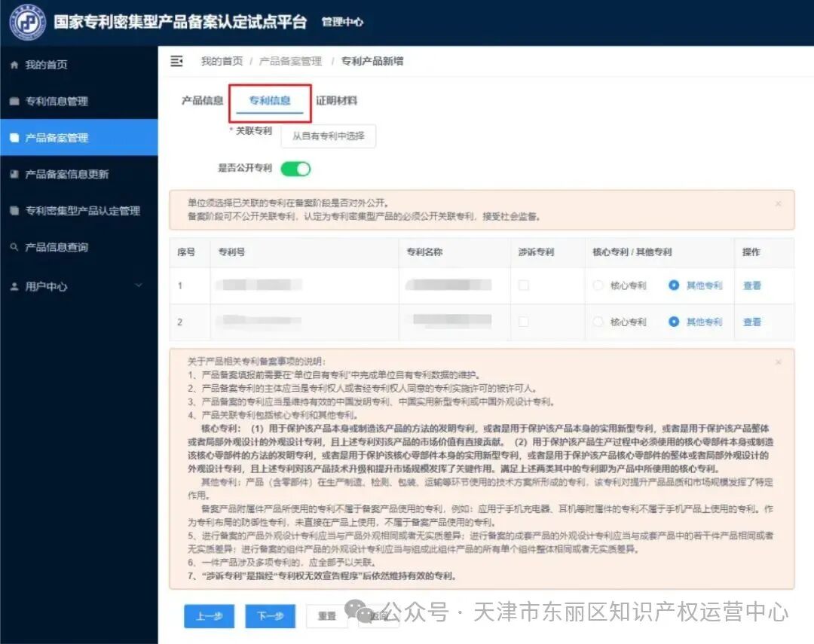The width and height of the screenshot is (814, 644).
Task: Select 产品备案信息更新 in the sidebar
Action: [63, 174]
